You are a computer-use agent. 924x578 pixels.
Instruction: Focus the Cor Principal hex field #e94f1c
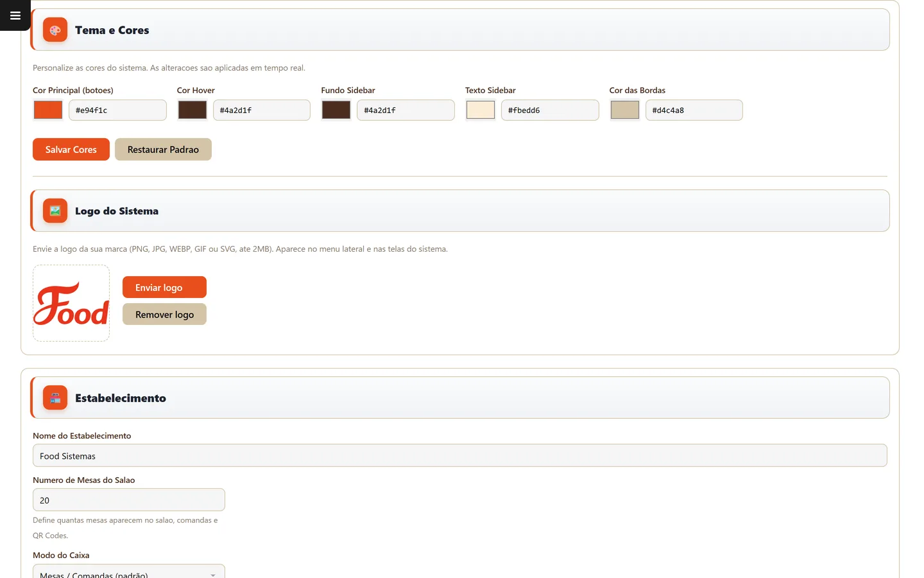coord(117,110)
